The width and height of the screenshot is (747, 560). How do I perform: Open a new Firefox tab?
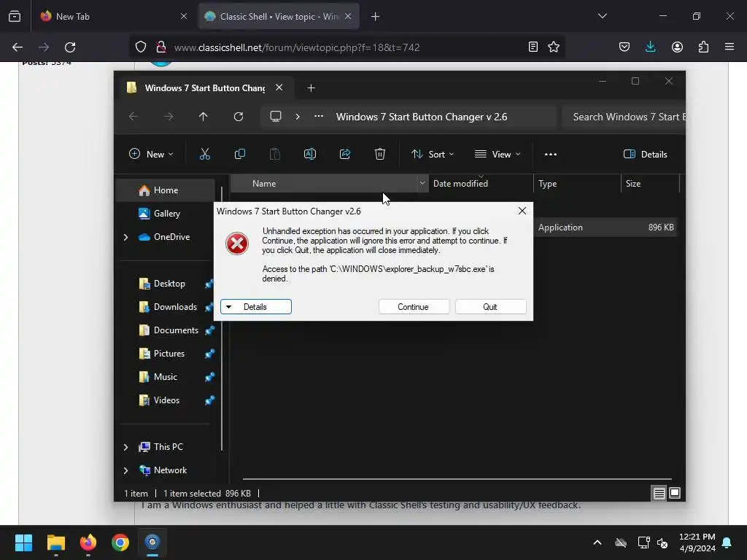[x=376, y=17]
